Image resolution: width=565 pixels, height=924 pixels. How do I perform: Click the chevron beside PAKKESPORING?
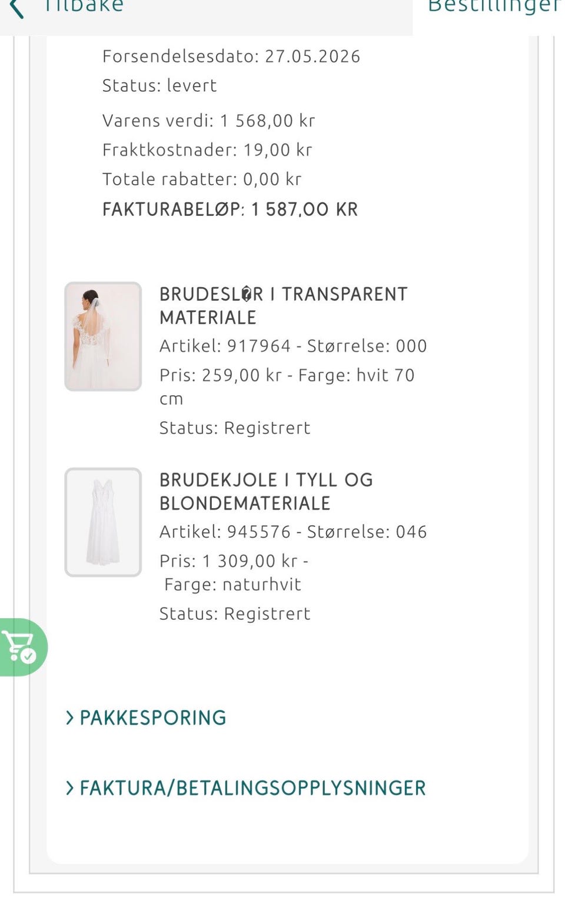pyautogui.click(x=70, y=718)
